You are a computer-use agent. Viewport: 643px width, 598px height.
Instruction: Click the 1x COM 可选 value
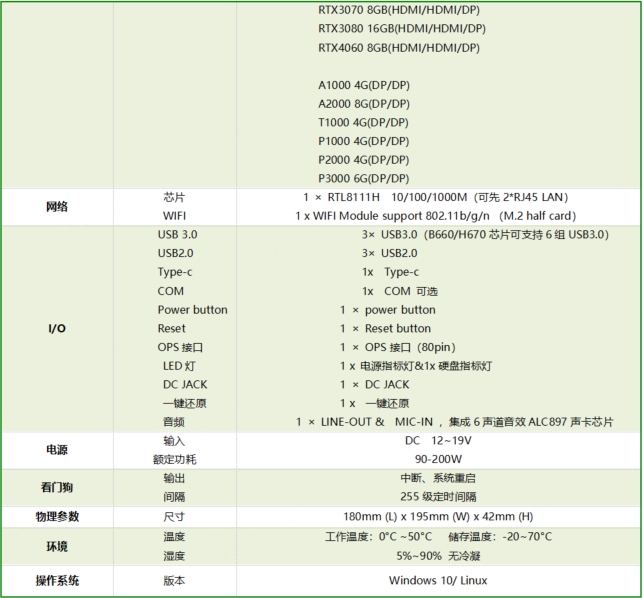pos(400,291)
